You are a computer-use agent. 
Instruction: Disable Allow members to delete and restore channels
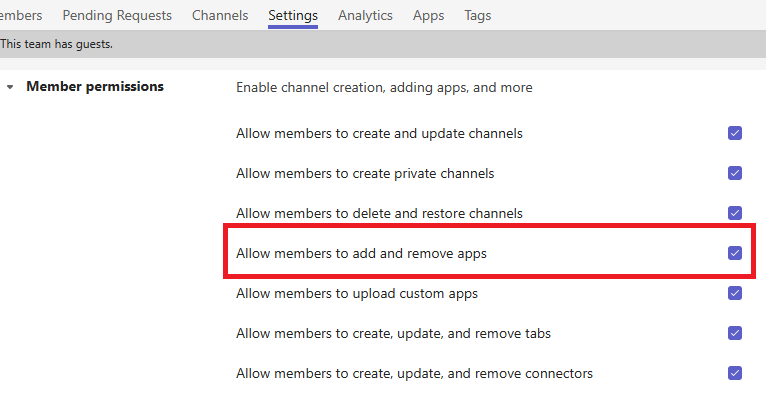click(735, 213)
